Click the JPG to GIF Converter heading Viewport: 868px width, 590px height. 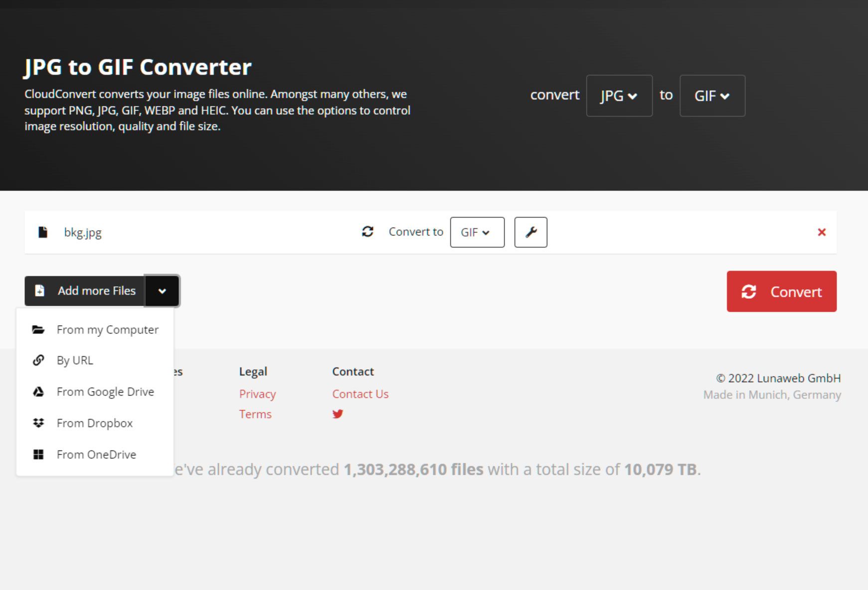(138, 67)
